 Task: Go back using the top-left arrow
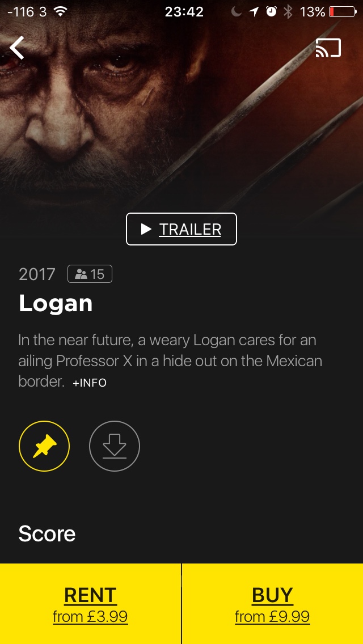(17, 48)
